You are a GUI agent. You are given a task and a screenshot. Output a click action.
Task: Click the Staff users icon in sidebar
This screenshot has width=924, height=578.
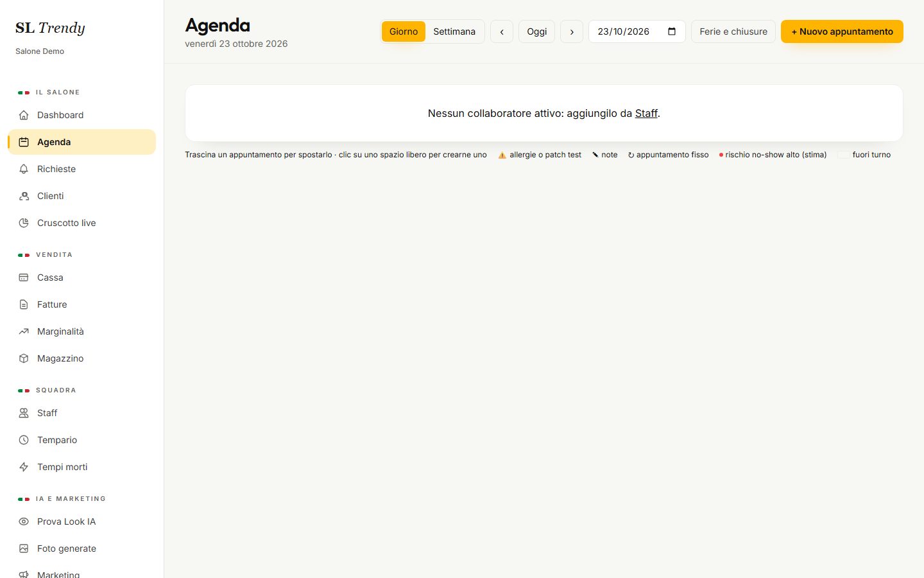pos(24,413)
